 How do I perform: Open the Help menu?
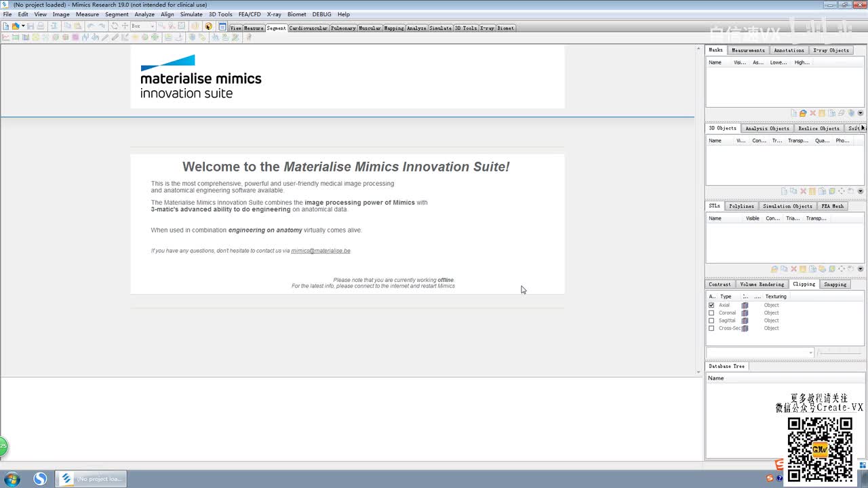(x=344, y=14)
